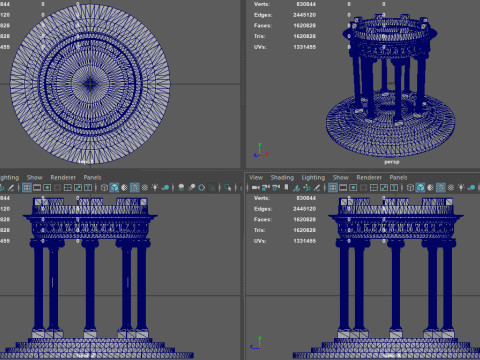Click Gate Mask icon in bottom-right panel

coord(363,188)
